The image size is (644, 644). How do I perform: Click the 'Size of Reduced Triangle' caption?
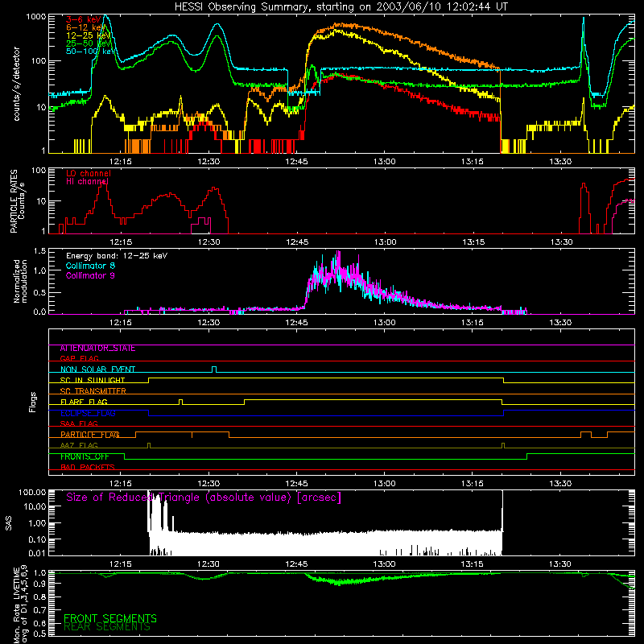point(204,497)
